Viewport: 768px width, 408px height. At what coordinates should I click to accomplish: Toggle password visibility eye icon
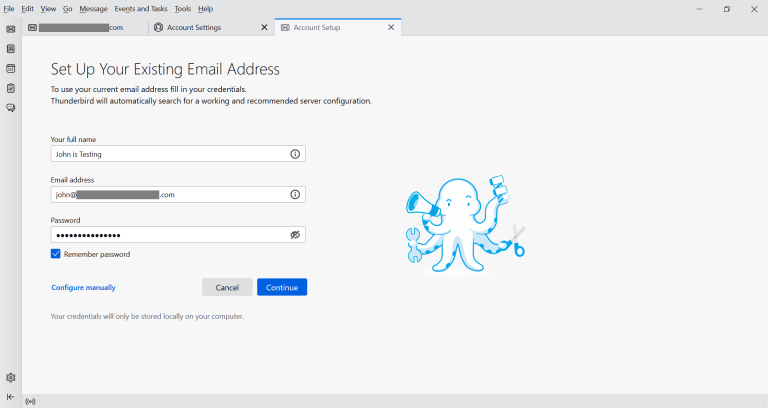295,235
